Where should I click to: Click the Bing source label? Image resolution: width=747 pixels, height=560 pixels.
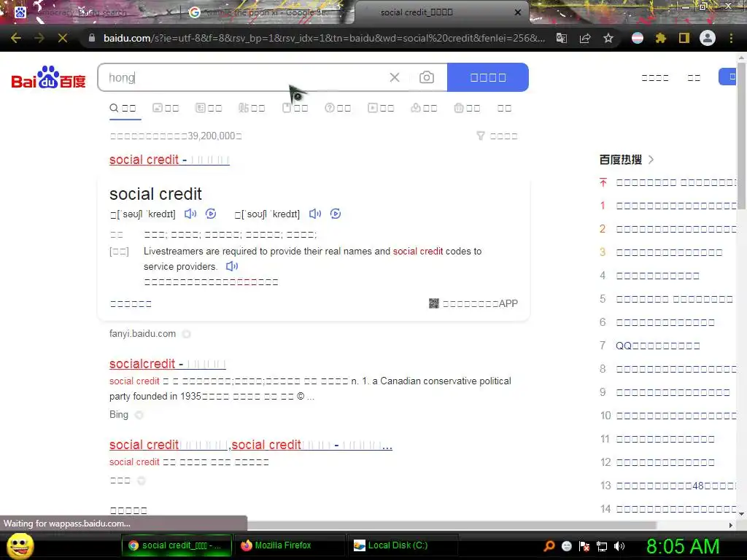point(119,415)
